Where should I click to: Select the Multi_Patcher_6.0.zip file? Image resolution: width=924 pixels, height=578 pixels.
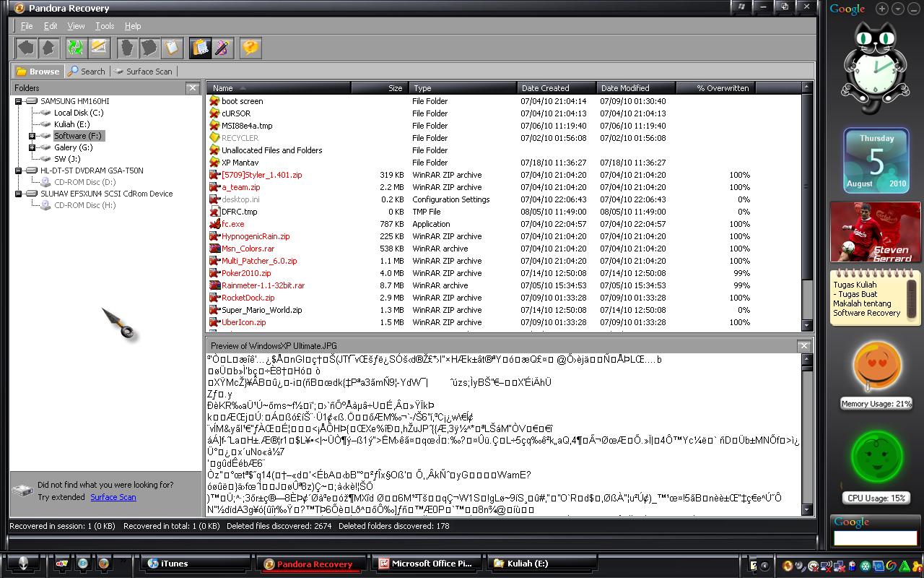259,261
